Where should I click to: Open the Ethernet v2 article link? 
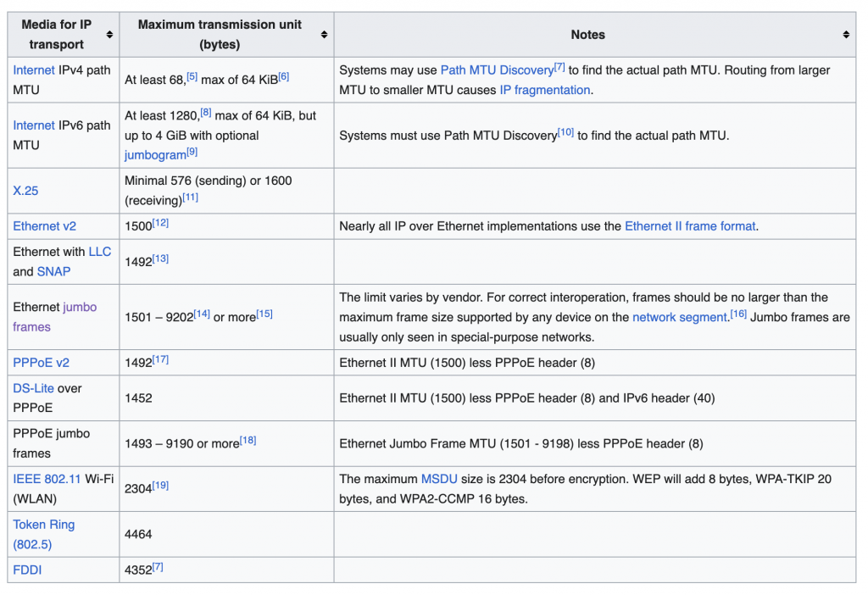coord(44,226)
